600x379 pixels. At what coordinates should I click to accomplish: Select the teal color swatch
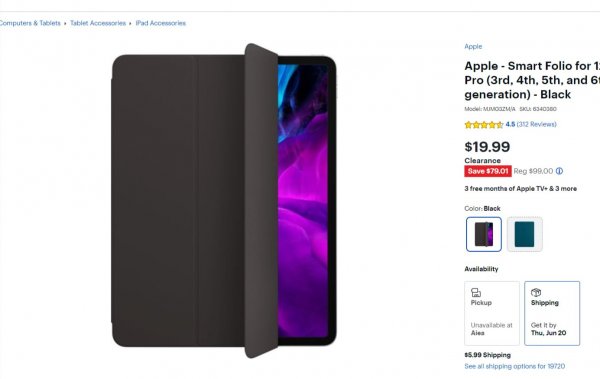tap(525, 234)
